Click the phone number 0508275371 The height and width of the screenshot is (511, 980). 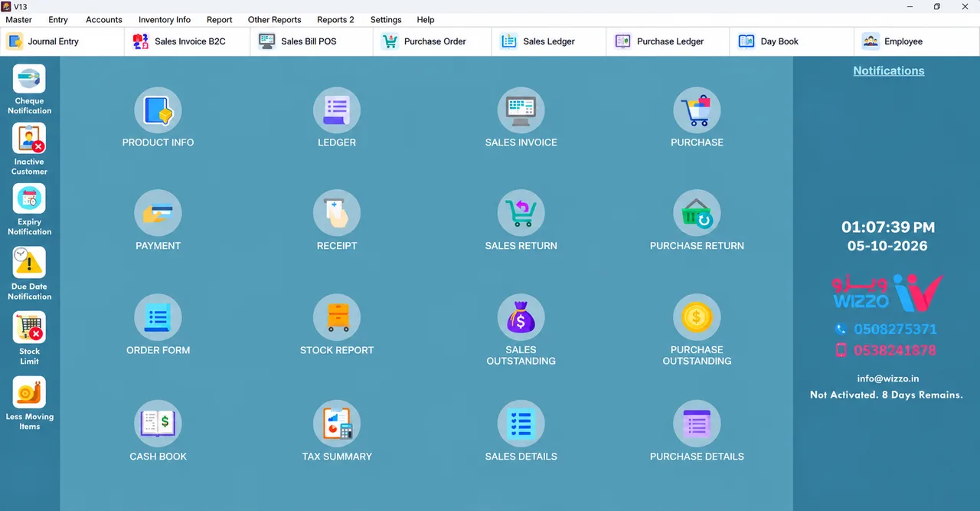click(x=895, y=329)
